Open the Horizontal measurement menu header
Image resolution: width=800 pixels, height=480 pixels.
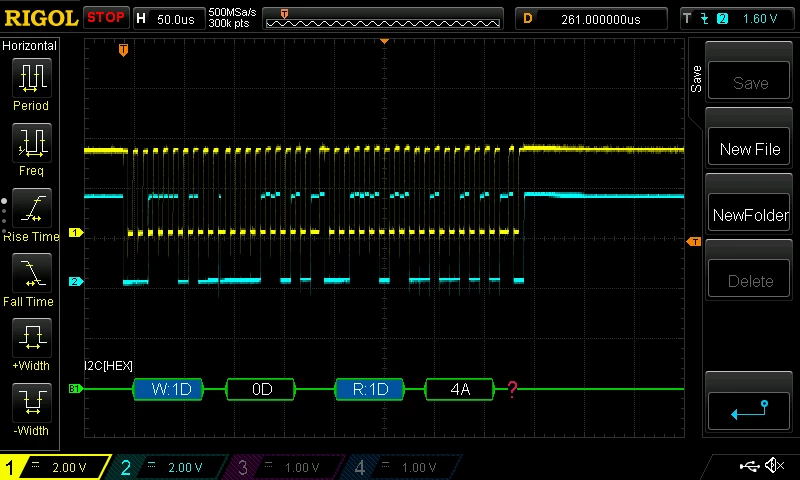point(29,46)
